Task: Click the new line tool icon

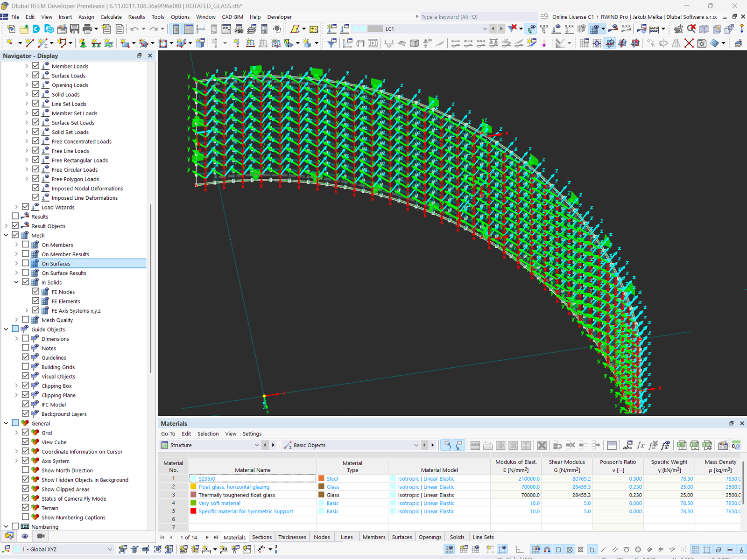Action: (29, 43)
